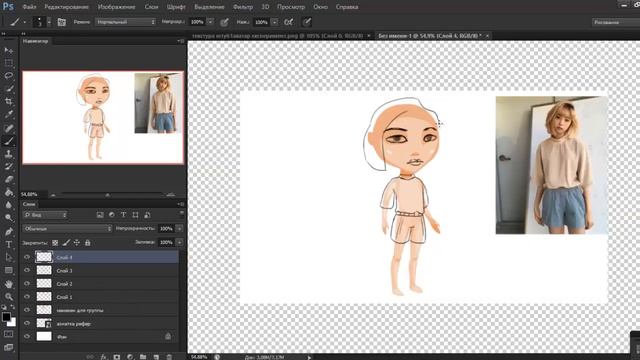Open flow slider arrow in options bar
Viewport: 640px width, 360px height.
[274, 22]
